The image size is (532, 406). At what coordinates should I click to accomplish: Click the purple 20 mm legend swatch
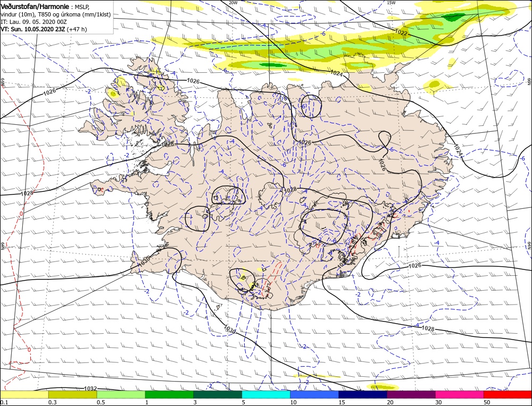click(x=411, y=394)
